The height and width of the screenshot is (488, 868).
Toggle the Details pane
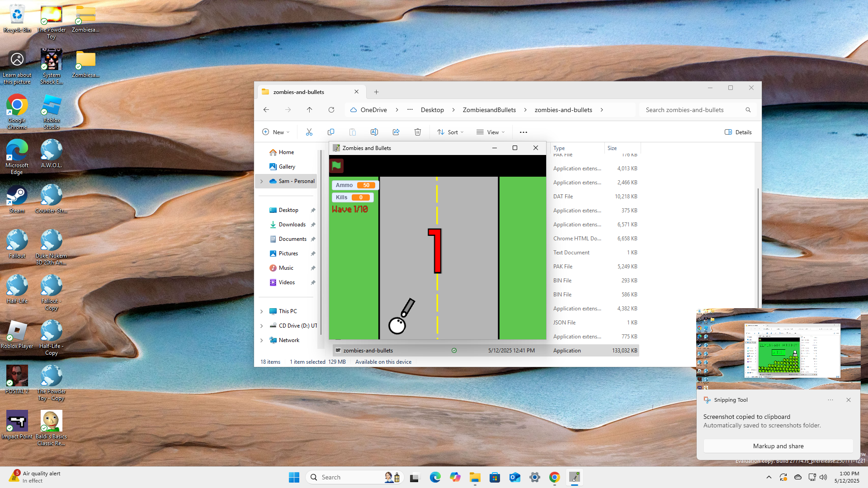click(738, 132)
